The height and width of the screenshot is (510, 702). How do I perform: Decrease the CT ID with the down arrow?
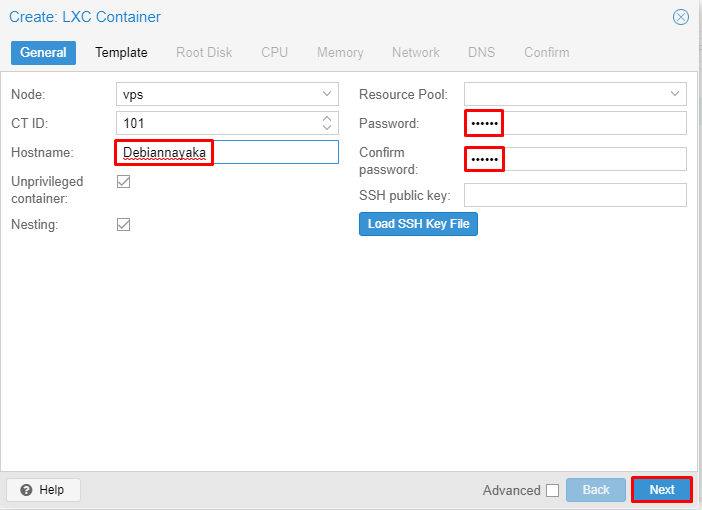click(327, 128)
